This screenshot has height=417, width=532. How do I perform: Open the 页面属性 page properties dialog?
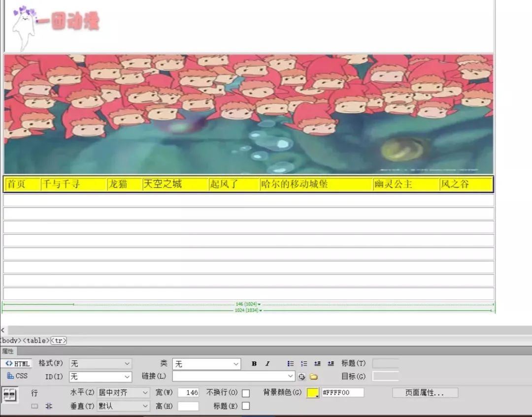(x=425, y=393)
